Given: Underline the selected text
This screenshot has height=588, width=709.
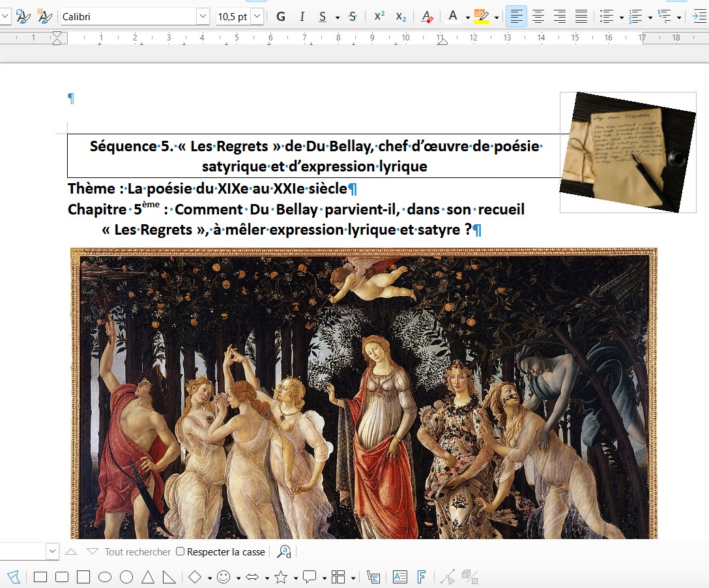Looking at the screenshot, I should click(323, 17).
